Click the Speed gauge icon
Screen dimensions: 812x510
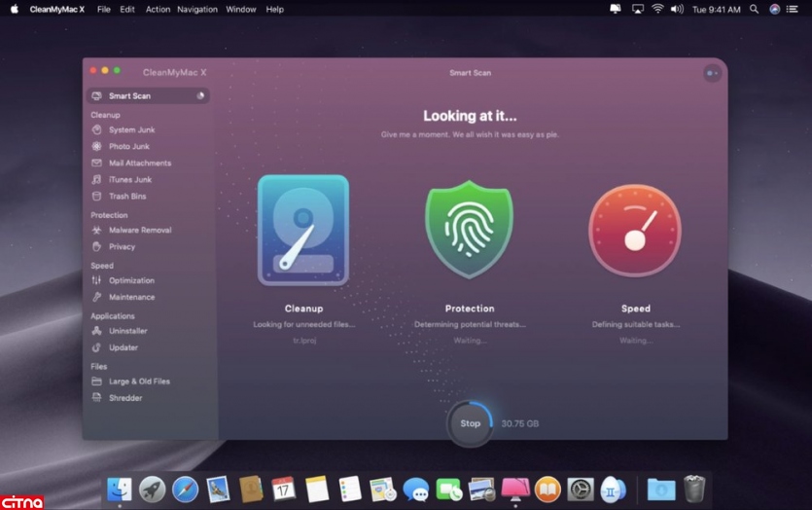click(x=635, y=231)
